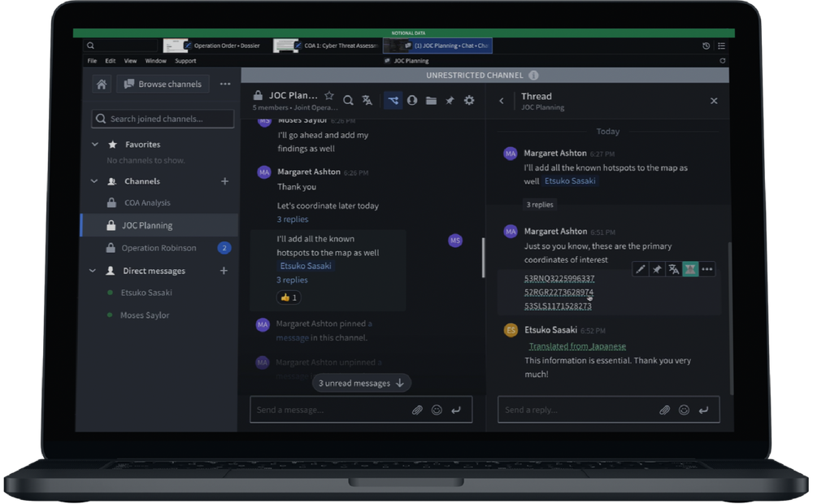Collapse the Channels section
Screen dimensions: 813x504
pyautogui.click(x=94, y=181)
